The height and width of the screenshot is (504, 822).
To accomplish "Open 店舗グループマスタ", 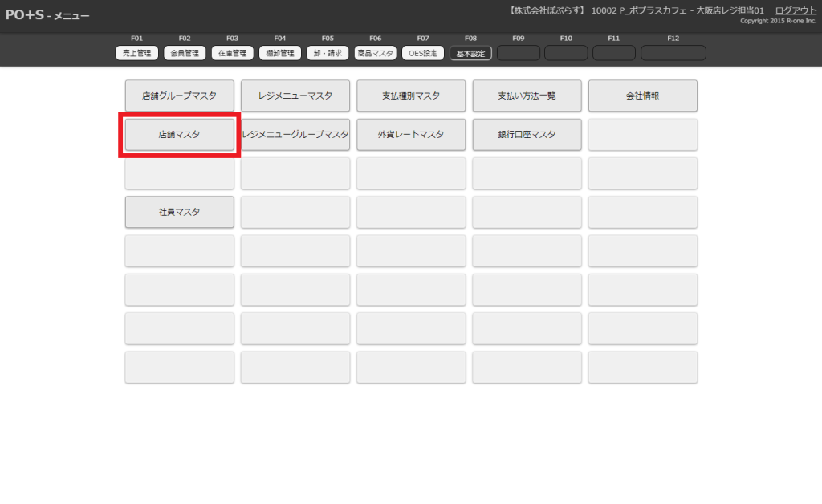I will [x=180, y=96].
